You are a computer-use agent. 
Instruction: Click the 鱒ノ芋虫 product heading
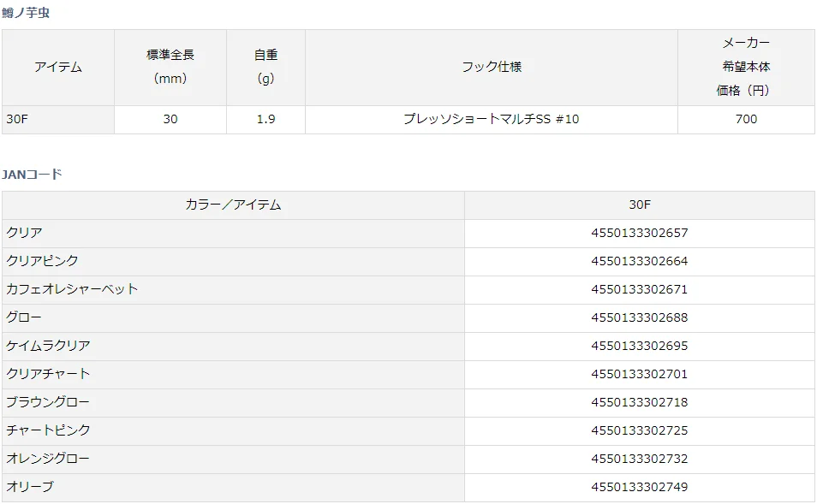(x=27, y=14)
